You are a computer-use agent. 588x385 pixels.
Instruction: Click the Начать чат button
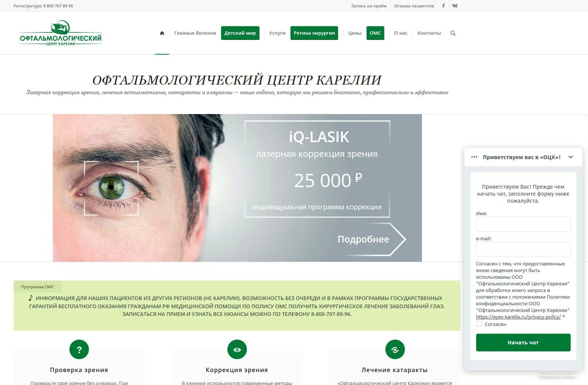(523, 343)
